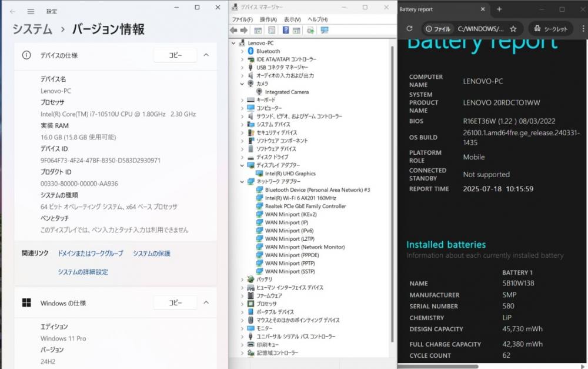The width and height of the screenshot is (588, 369).
Task: Select WAN Miniport (Network Monitor) entry
Action: tap(305, 247)
